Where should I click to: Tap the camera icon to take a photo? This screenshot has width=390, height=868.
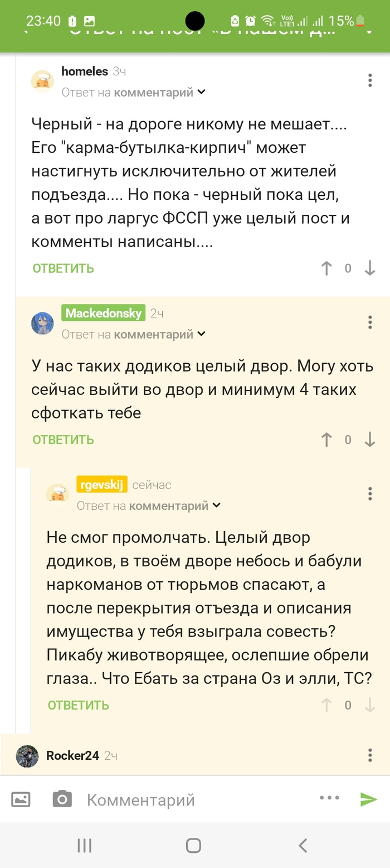click(61, 799)
